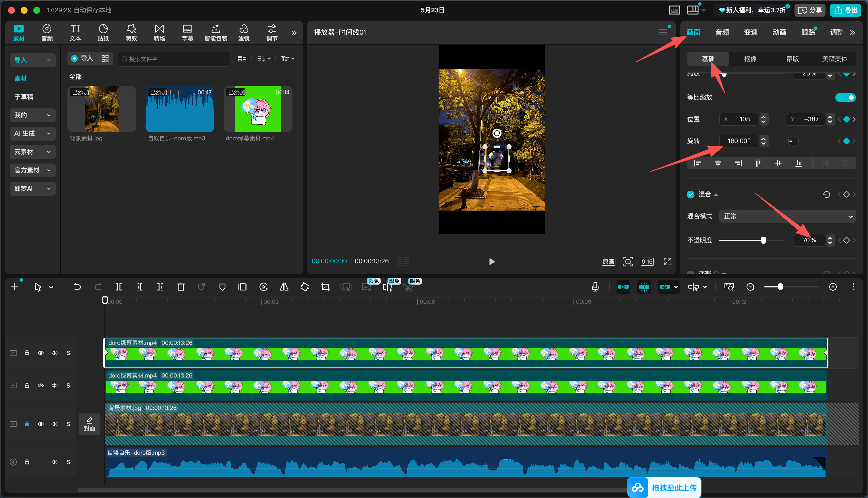Click the 分享 share button
Viewport: 868px width, 498px height.
tap(810, 10)
